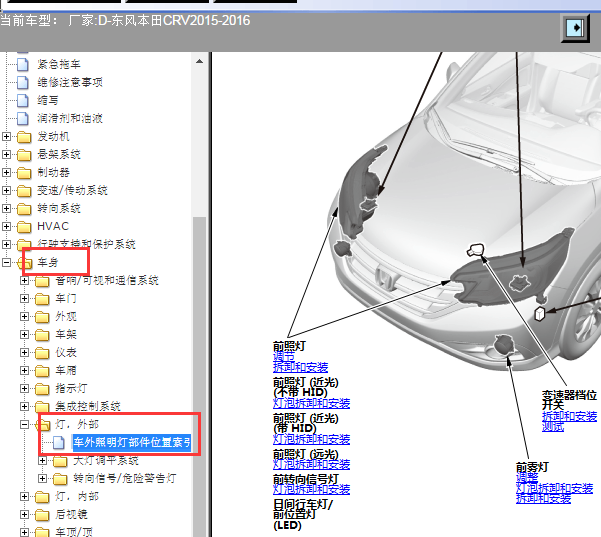Click the folder icon beside 音响/可视和通信系统

pos(42,281)
